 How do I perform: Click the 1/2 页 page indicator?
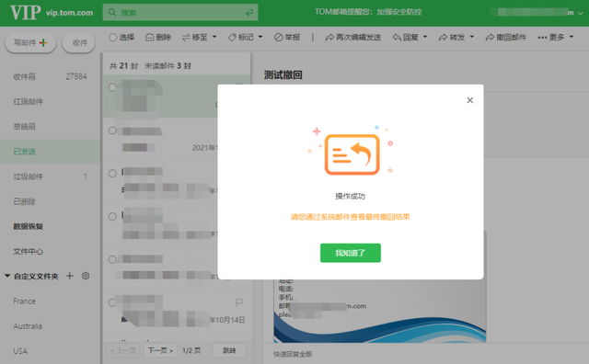pyautogui.click(x=191, y=350)
